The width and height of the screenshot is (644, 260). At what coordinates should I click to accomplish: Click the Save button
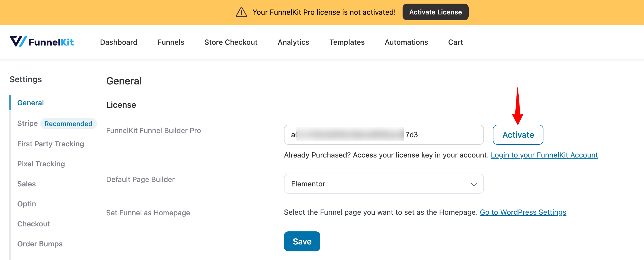click(x=302, y=241)
